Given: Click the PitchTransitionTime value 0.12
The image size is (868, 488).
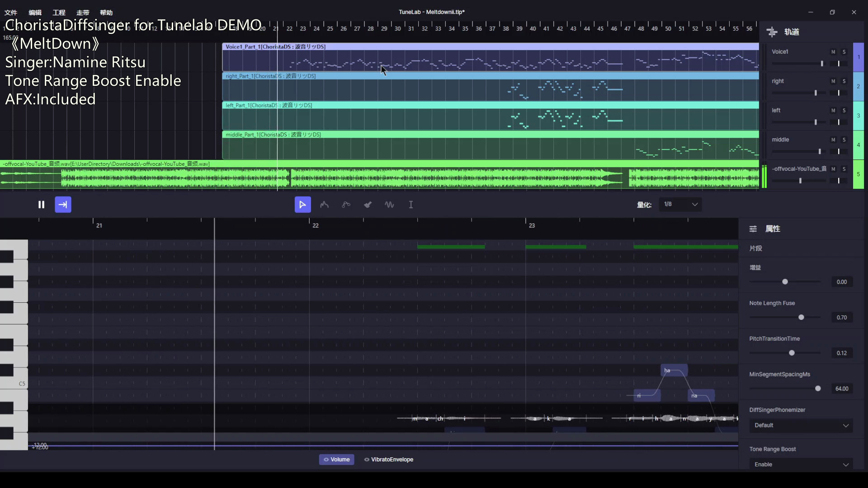Looking at the screenshot, I should (842, 353).
